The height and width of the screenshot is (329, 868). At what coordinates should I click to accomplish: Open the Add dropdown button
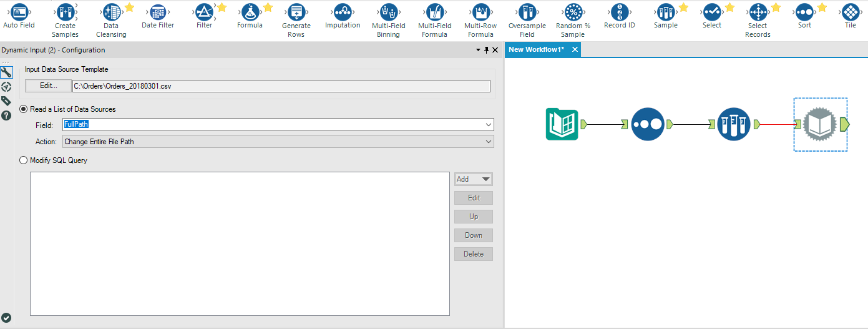click(474, 179)
